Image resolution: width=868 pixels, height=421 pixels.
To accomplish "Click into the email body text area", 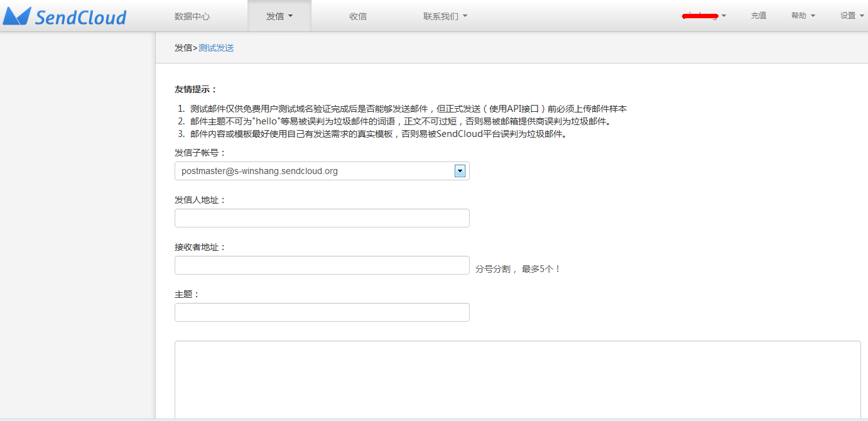I will 518,380.
